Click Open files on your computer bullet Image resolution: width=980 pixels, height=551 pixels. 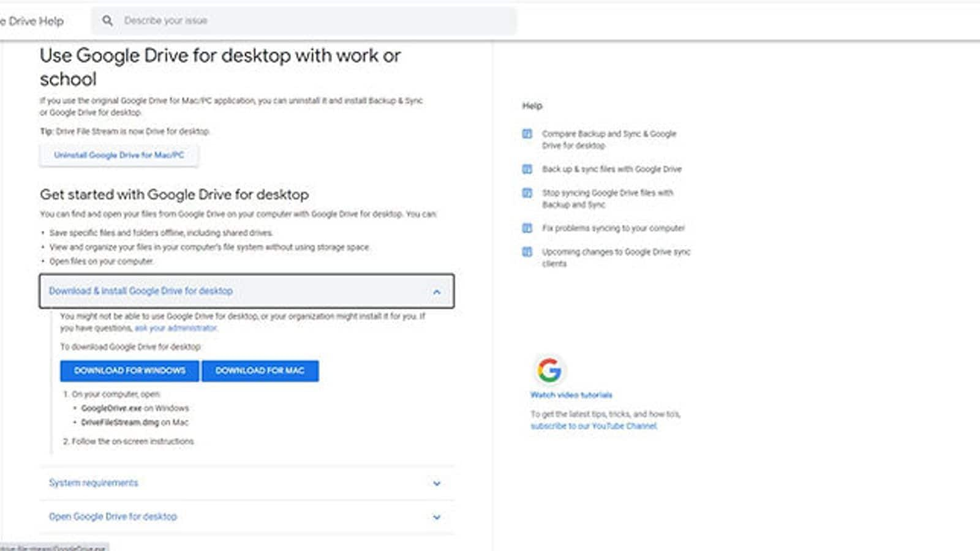[x=101, y=261]
